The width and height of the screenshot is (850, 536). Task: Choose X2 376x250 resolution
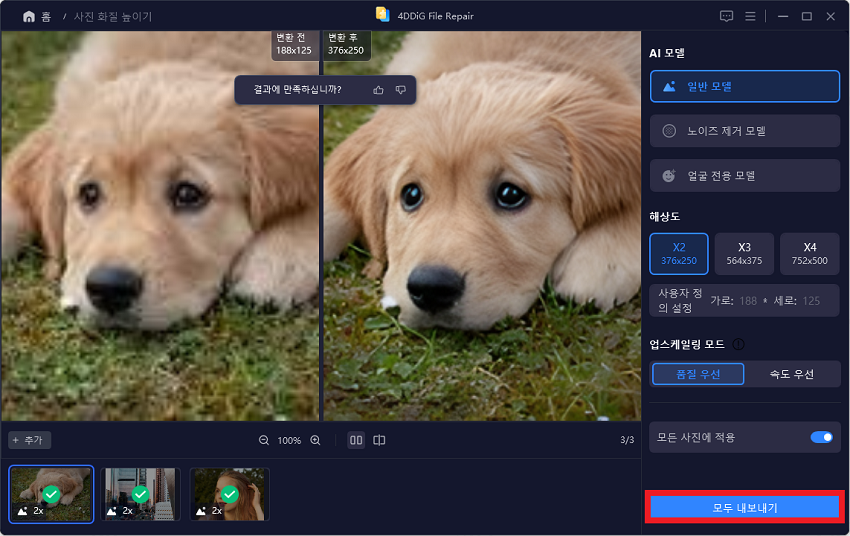[x=679, y=254]
